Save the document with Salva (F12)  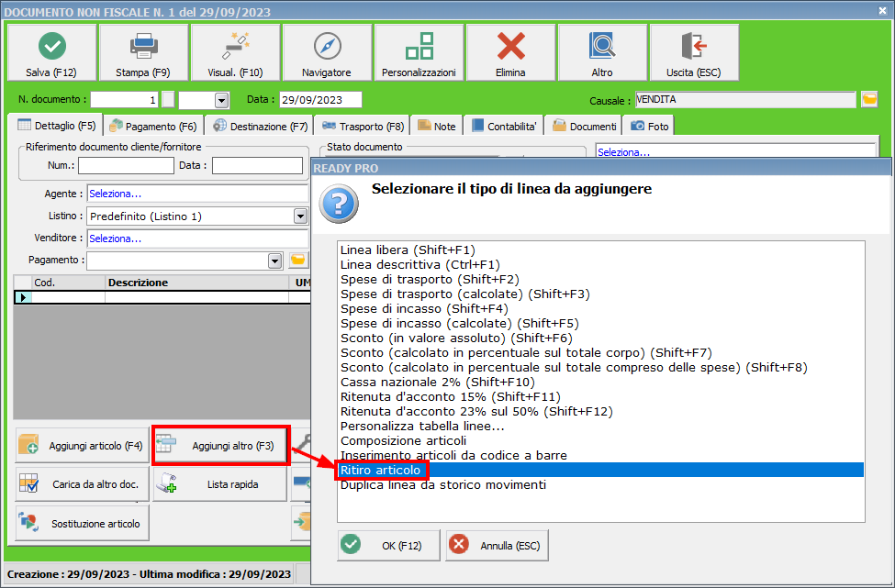pyautogui.click(x=52, y=52)
